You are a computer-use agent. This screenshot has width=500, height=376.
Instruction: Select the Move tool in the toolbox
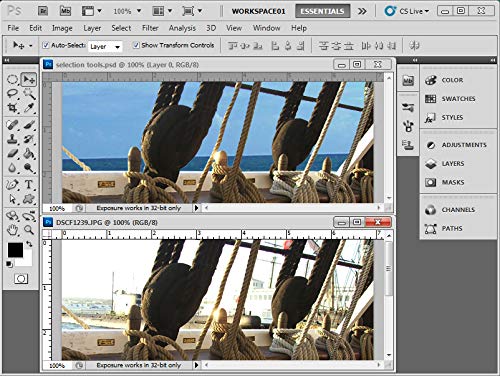pyautogui.click(x=29, y=79)
